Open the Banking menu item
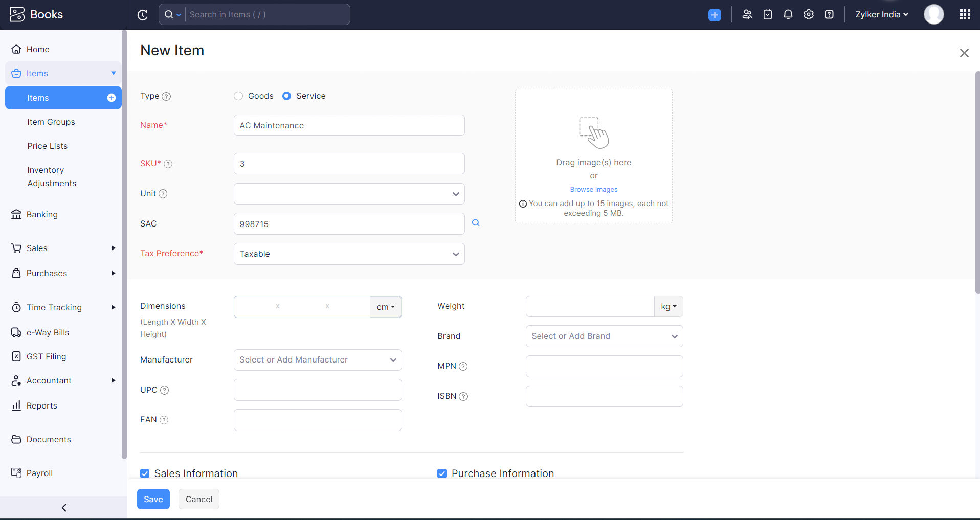Viewport: 980px width, 520px height. [42, 214]
